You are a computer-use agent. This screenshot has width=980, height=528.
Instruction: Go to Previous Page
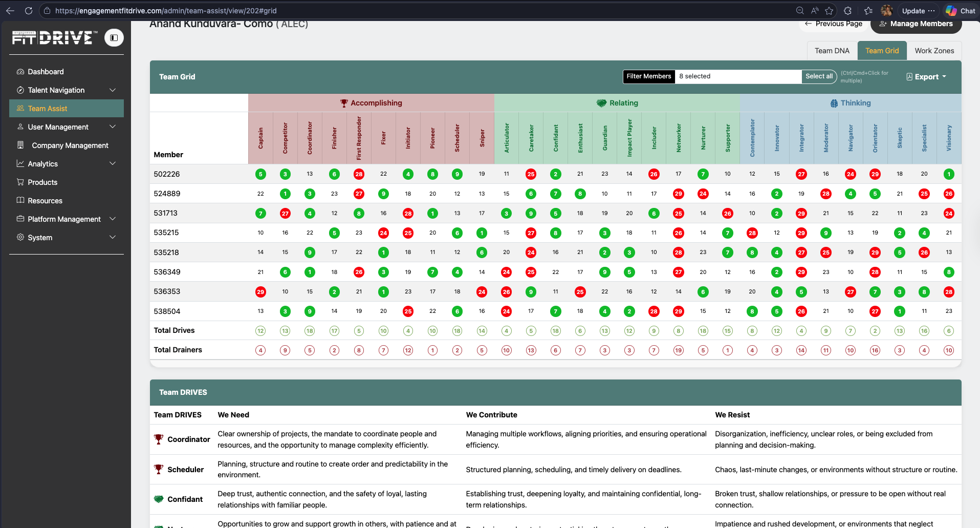[833, 24]
